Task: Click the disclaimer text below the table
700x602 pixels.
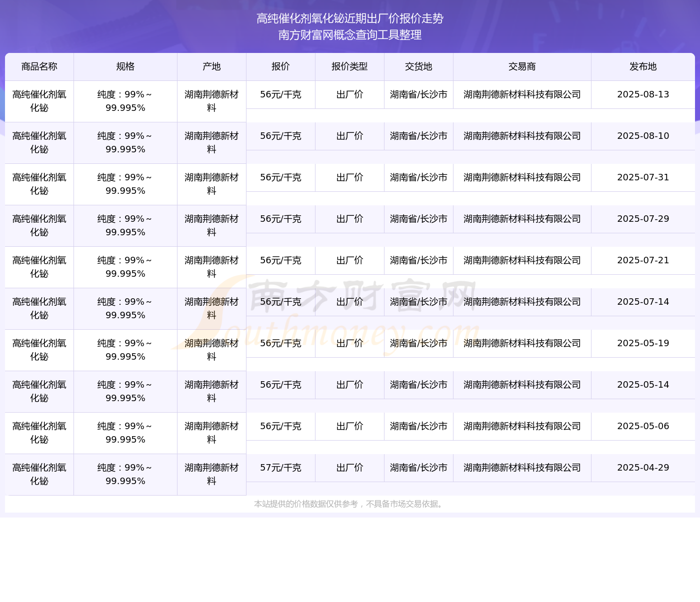Action: point(349,504)
